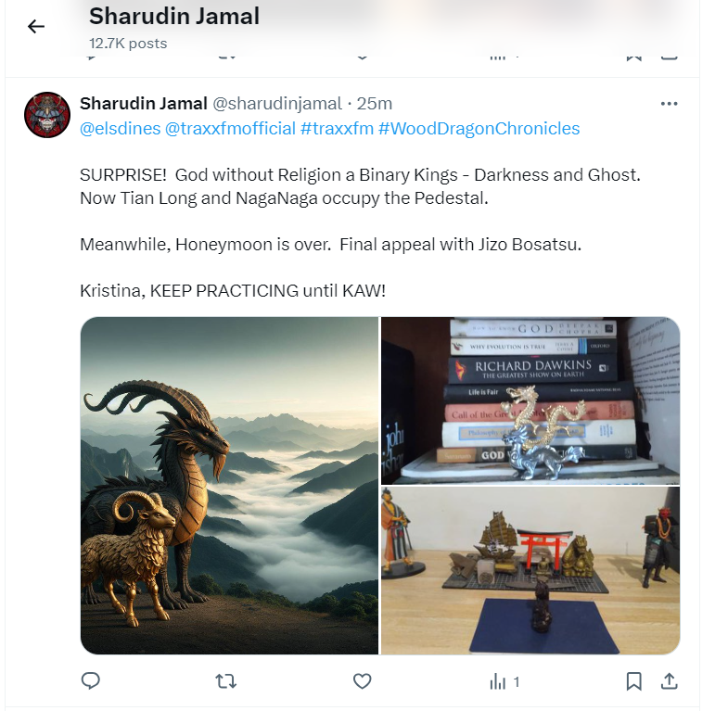
Task: Click the @sharudinjamal handle
Action: [x=277, y=104]
